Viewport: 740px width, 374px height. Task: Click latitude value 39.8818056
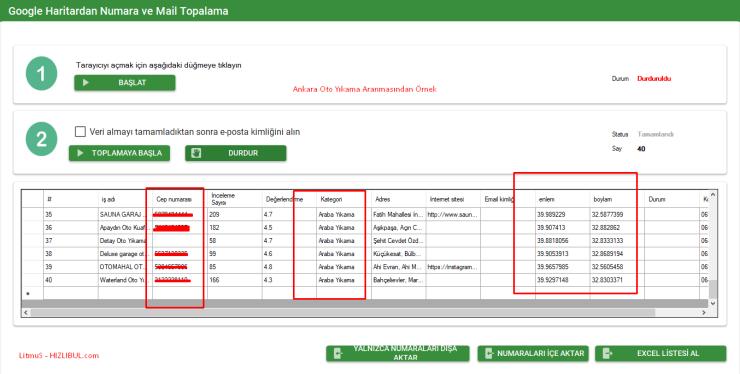(563, 241)
